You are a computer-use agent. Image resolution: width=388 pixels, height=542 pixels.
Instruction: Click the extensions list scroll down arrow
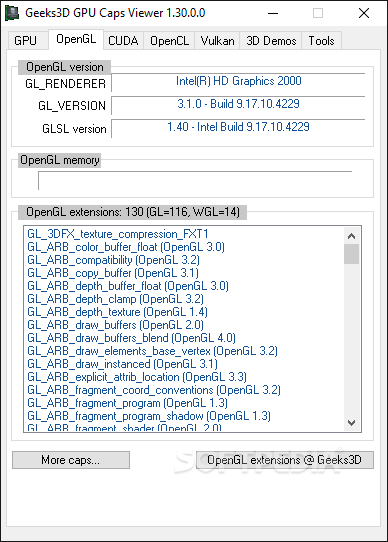[x=351, y=423]
